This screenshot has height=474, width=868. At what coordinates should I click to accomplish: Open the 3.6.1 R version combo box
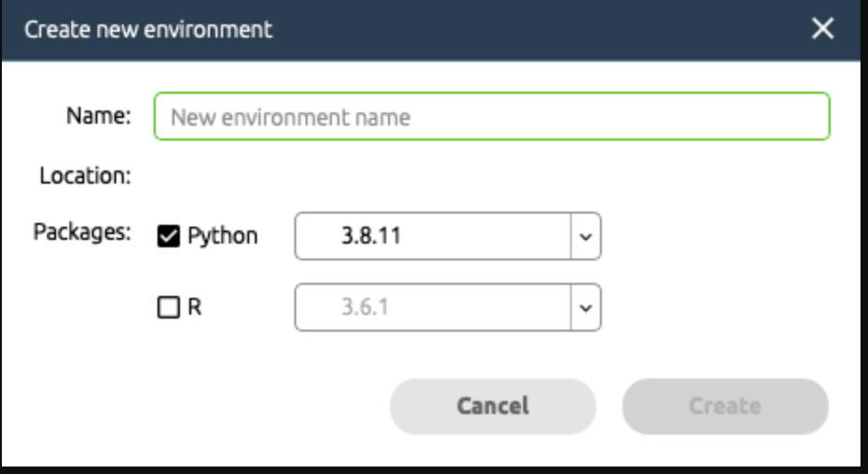(433, 308)
